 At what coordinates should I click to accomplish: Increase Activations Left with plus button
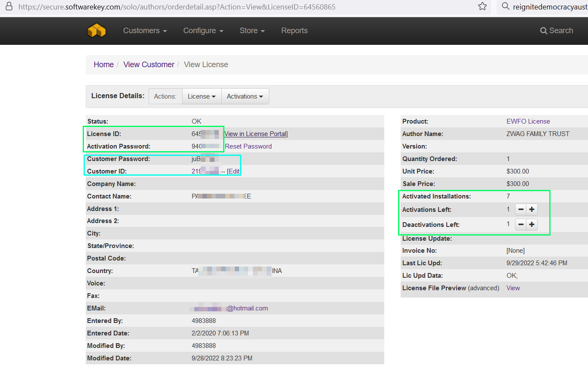click(x=532, y=210)
